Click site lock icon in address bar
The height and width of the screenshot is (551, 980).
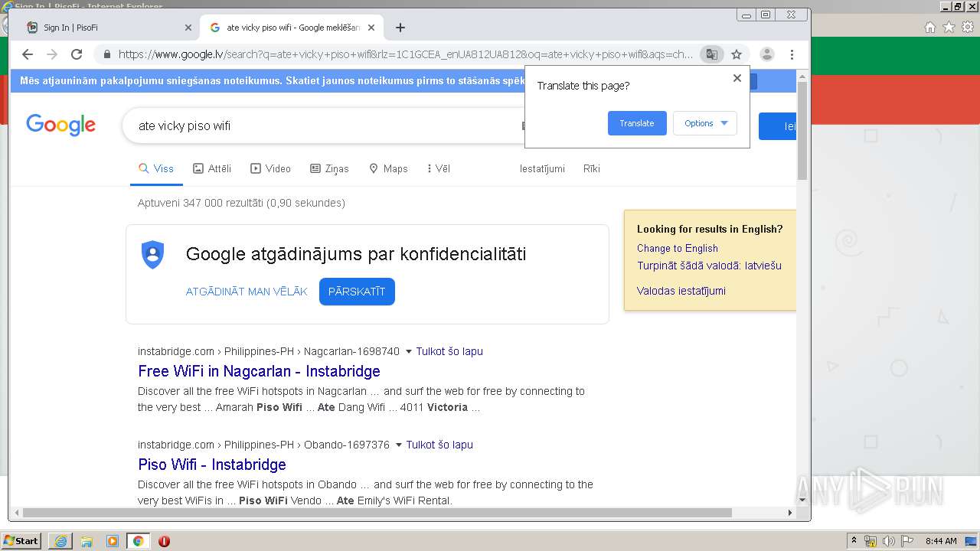106,54
